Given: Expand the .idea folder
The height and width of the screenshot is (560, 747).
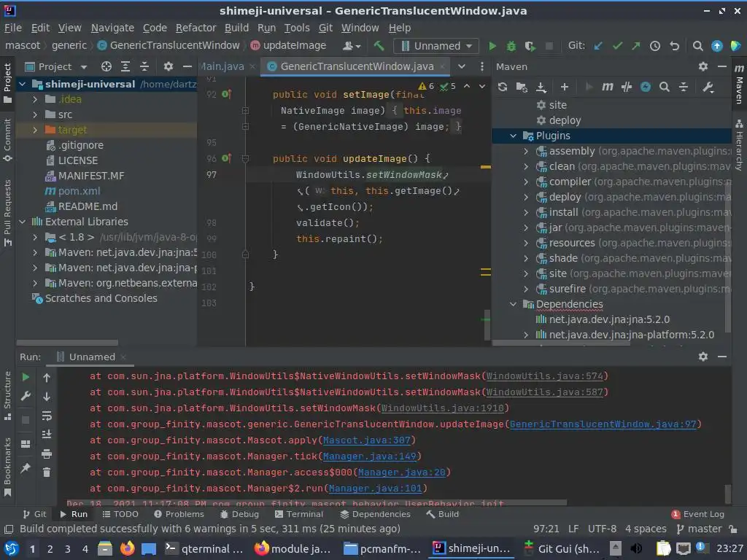Looking at the screenshot, I should click(35, 99).
